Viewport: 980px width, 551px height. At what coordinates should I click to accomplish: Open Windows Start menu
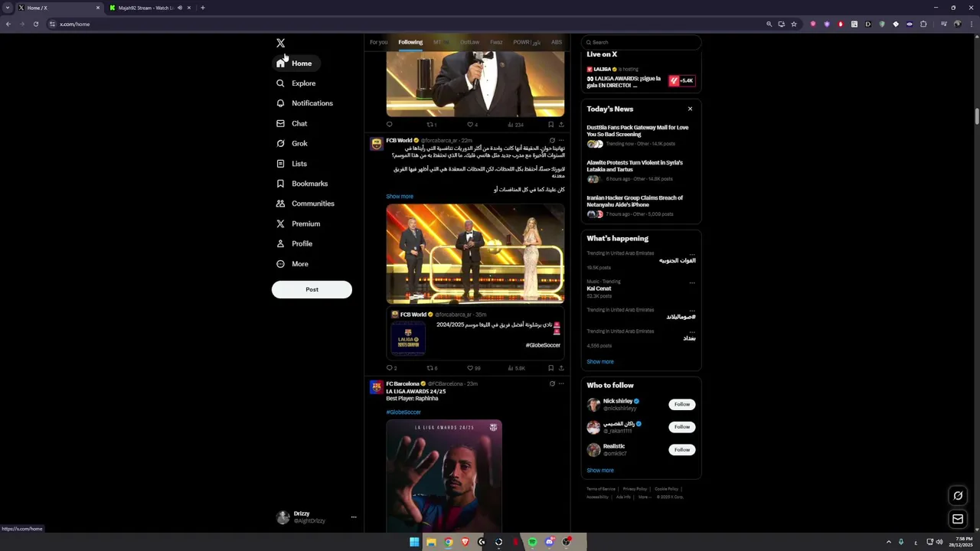[414, 542]
